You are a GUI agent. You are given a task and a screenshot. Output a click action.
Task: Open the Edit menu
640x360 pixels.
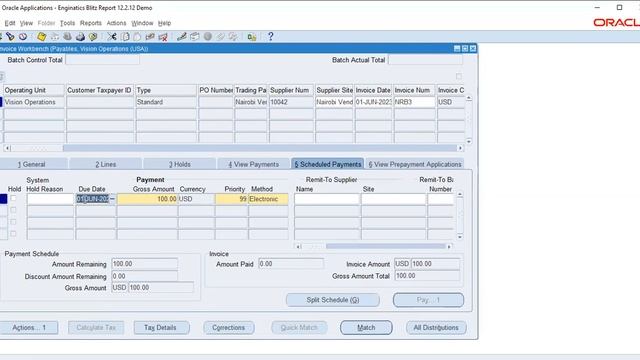pos(10,23)
